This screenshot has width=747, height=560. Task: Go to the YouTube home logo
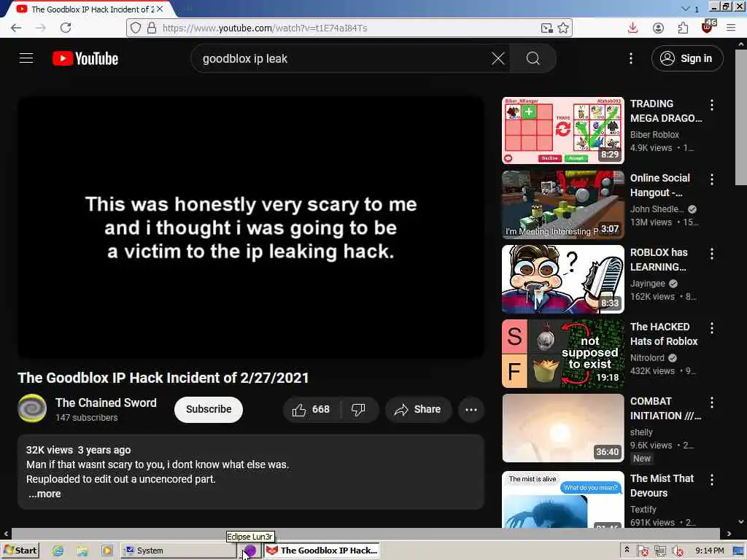[x=85, y=58]
